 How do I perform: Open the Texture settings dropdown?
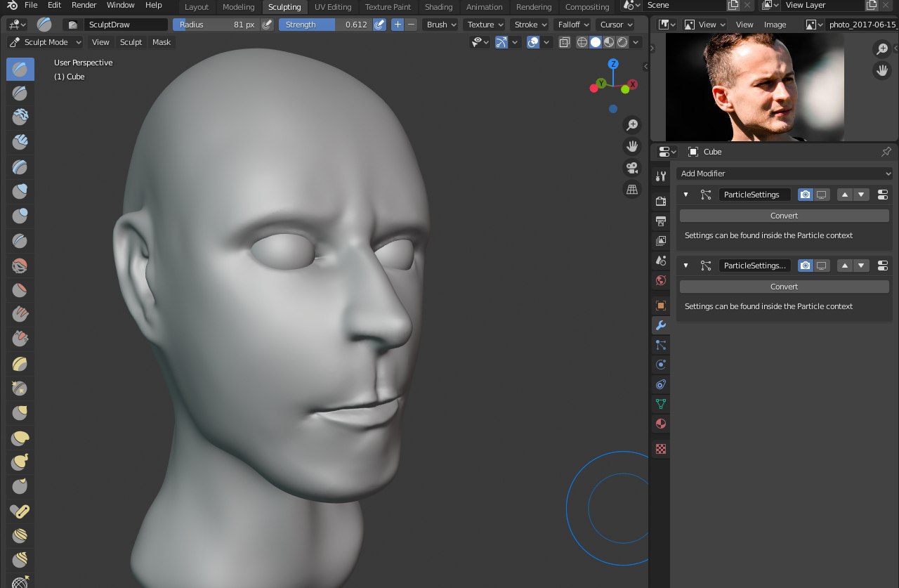click(485, 25)
